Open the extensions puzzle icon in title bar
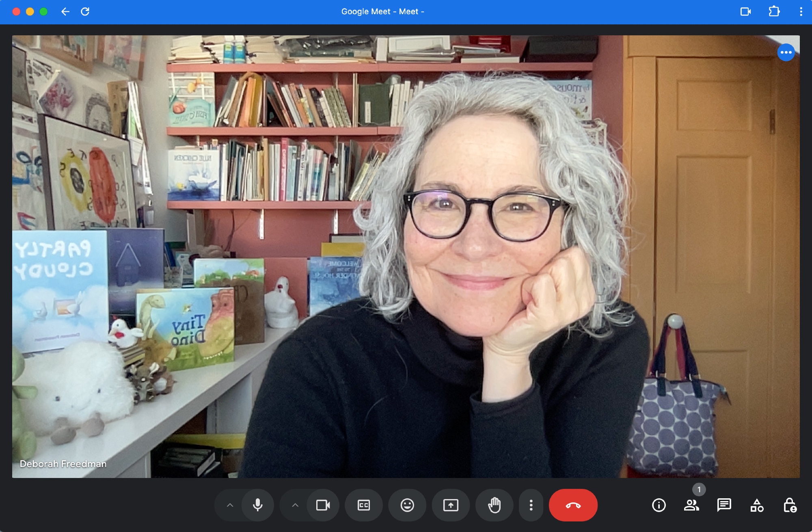 tap(774, 11)
